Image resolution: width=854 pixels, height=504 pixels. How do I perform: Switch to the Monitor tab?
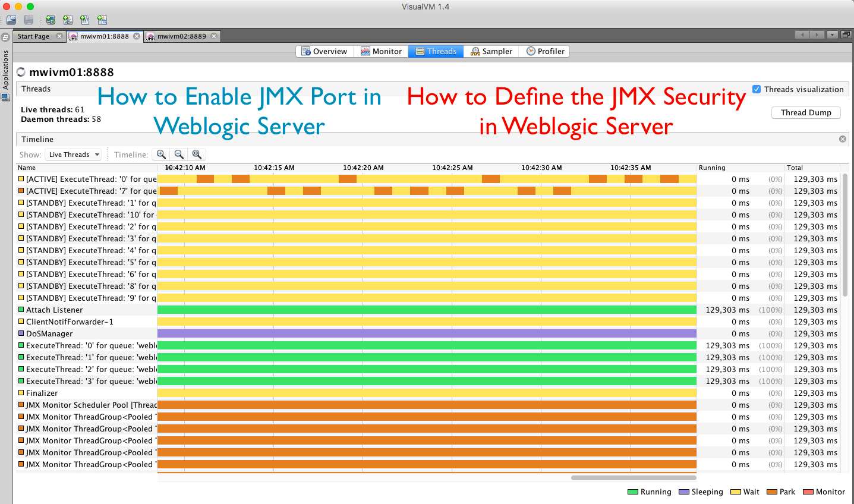click(381, 52)
